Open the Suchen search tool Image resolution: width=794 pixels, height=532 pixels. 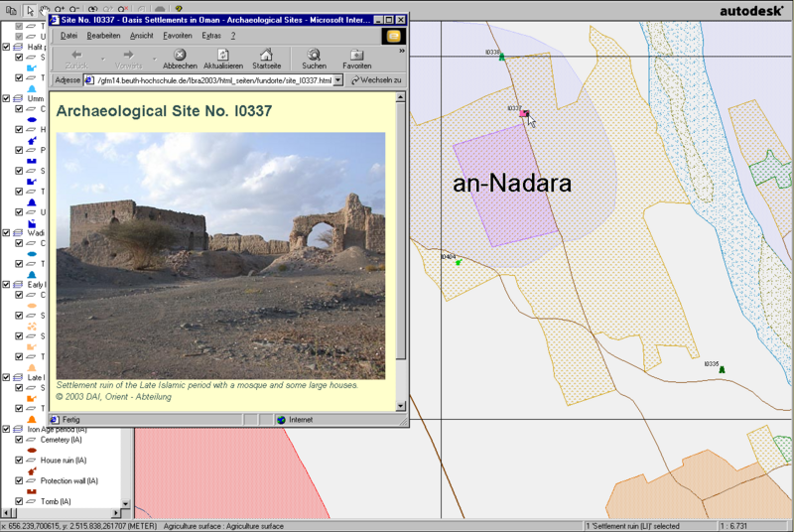tap(314, 56)
